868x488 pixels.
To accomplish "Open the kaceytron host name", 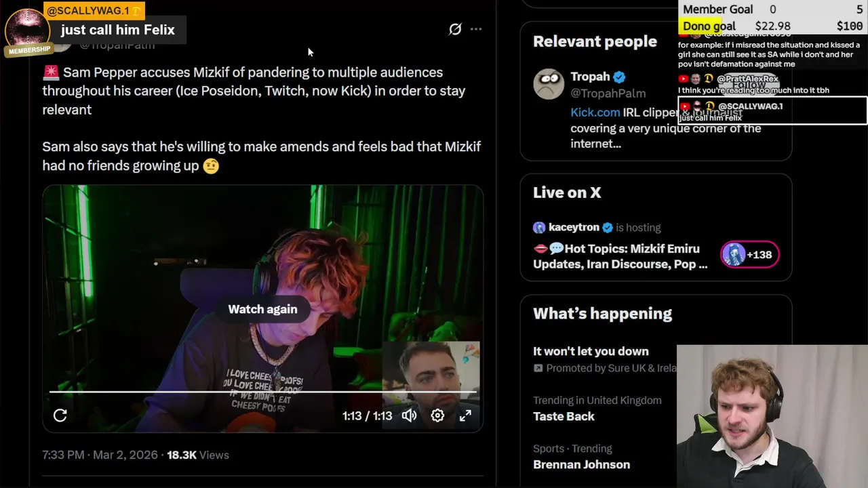I will tap(574, 227).
